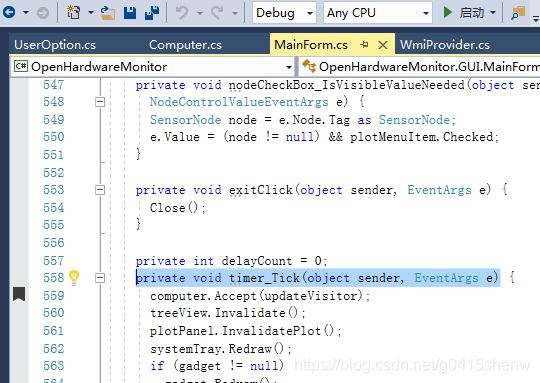Collapse the timer_Tick method at line 558

[x=100, y=278]
